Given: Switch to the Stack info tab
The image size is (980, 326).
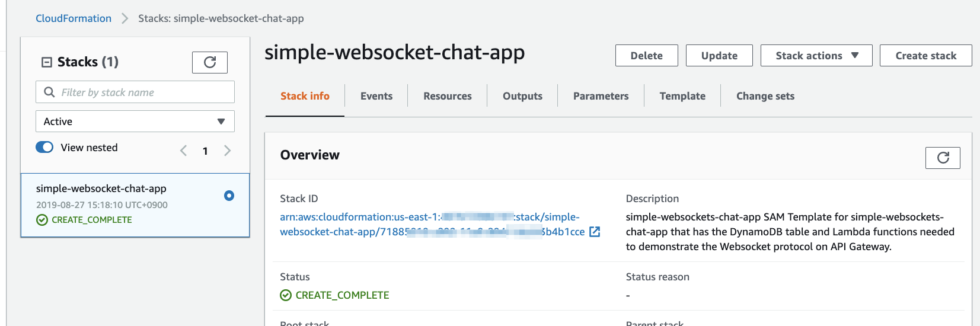Looking at the screenshot, I should (305, 96).
